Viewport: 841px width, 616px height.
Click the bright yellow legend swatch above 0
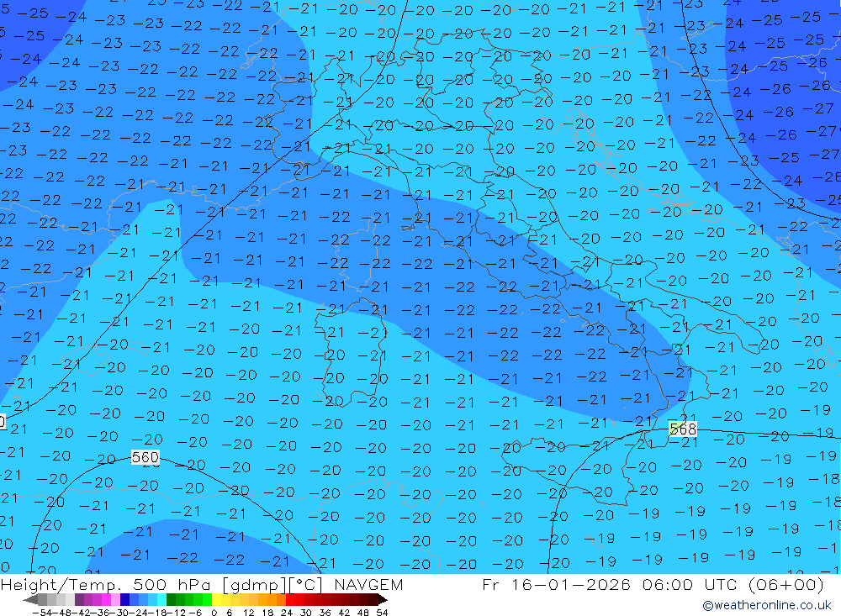216,600
